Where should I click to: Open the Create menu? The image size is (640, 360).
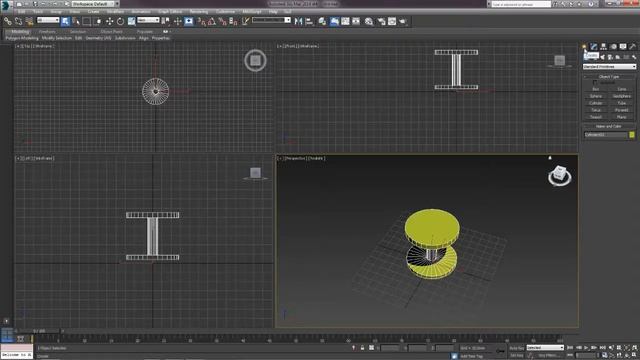(93, 11)
